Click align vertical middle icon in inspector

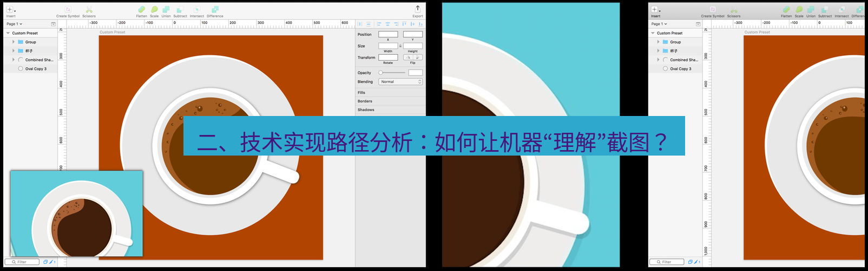click(412, 24)
